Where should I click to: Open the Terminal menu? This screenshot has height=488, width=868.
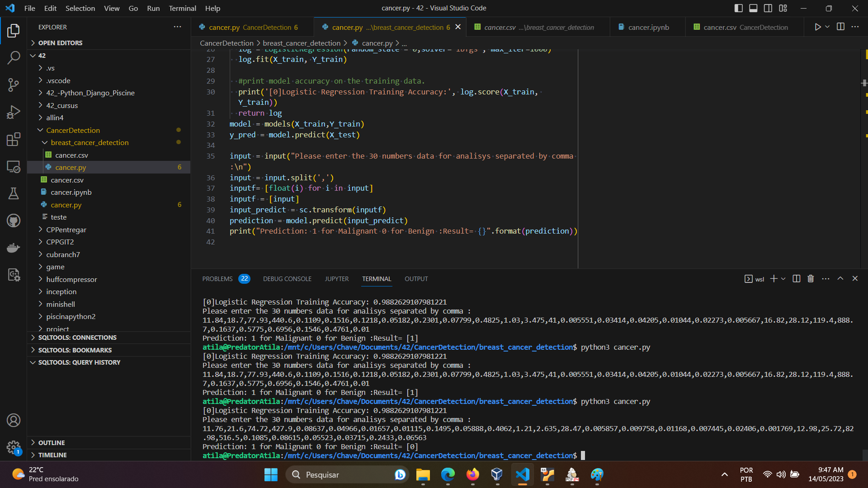(x=182, y=8)
